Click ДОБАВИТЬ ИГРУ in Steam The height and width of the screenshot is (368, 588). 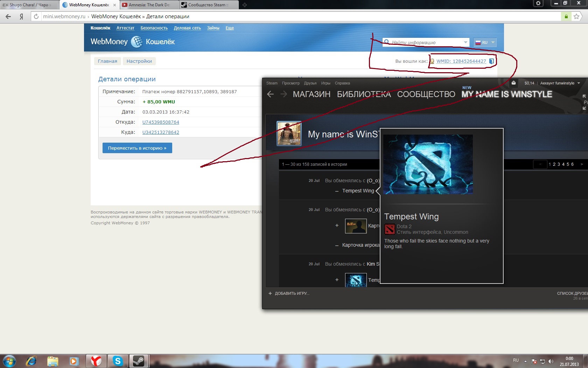[x=289, y=293]
